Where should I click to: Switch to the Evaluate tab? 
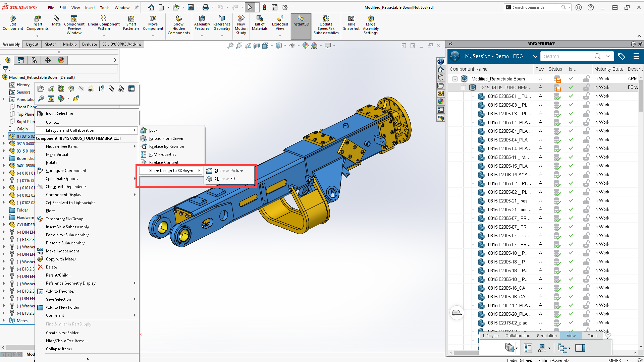[x=89, y=44]
